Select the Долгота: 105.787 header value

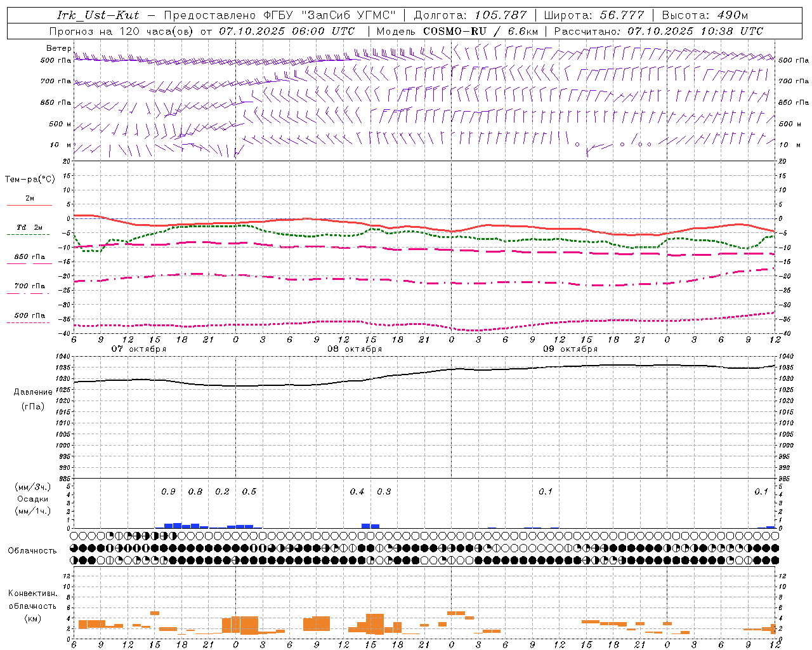point(470,15)
